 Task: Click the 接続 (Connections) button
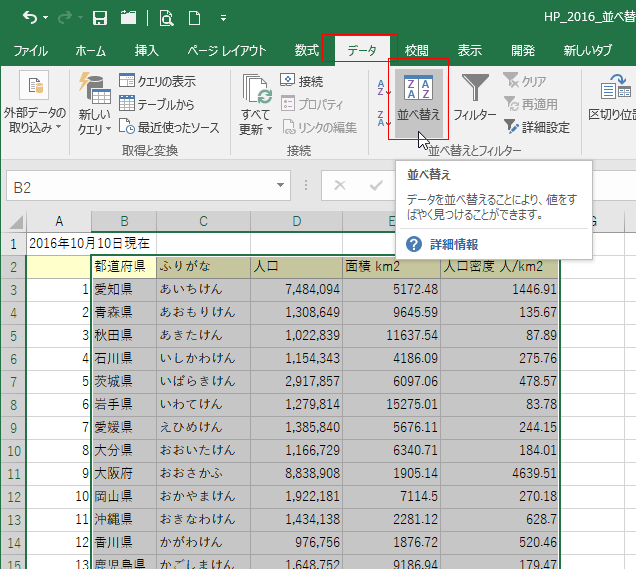[301, 81]
